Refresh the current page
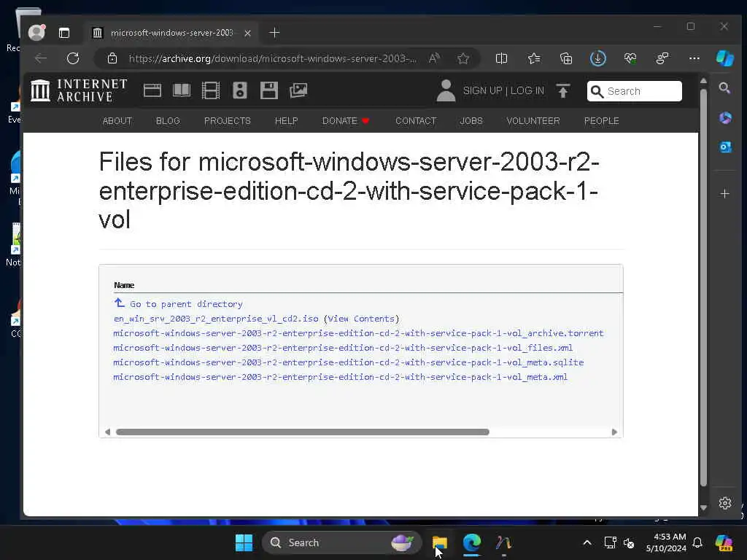Image resolution: width=747 pixels, height=560 pixels. pos(73,58)
